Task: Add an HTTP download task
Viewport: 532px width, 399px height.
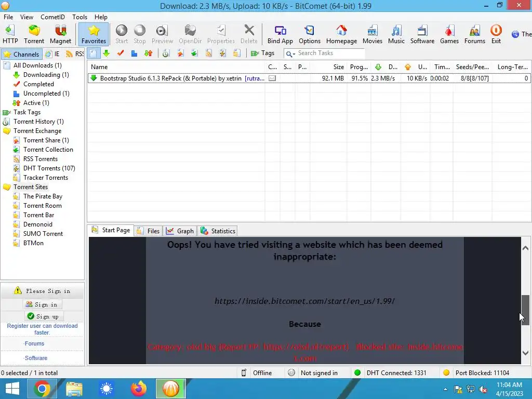Action: click(10, 34)
